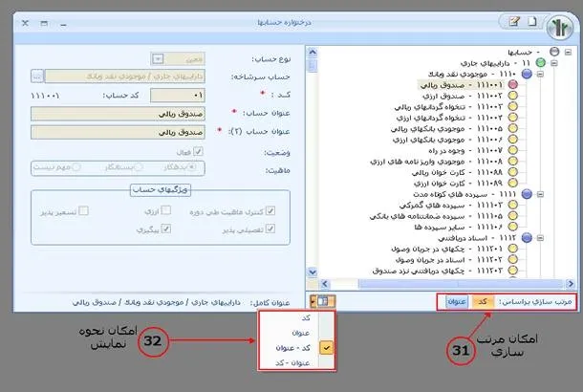Open the round green application logo button
The image size is (583, 392).
tap(560, 27)
